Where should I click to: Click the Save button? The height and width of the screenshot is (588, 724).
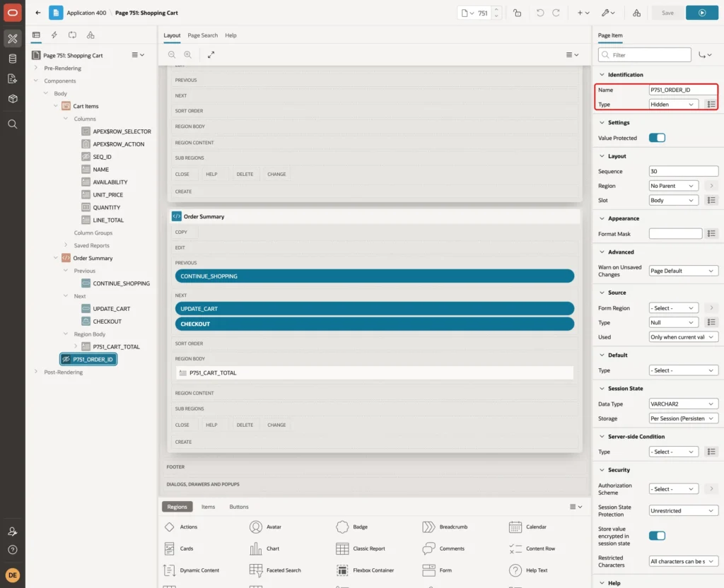click(667, 13)
